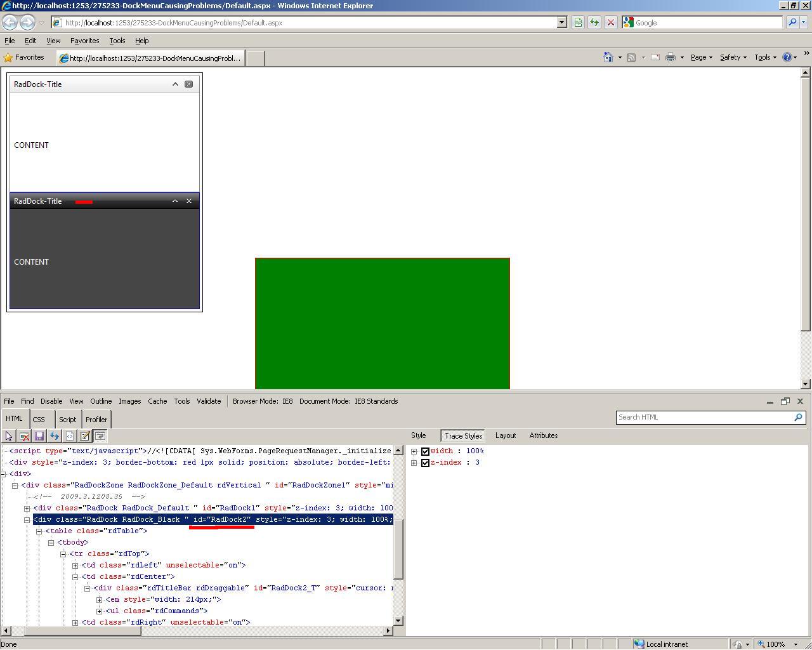Expand the ul rdCommands node
The height and width of the screenshot is (650, 812).
[100, 611]
